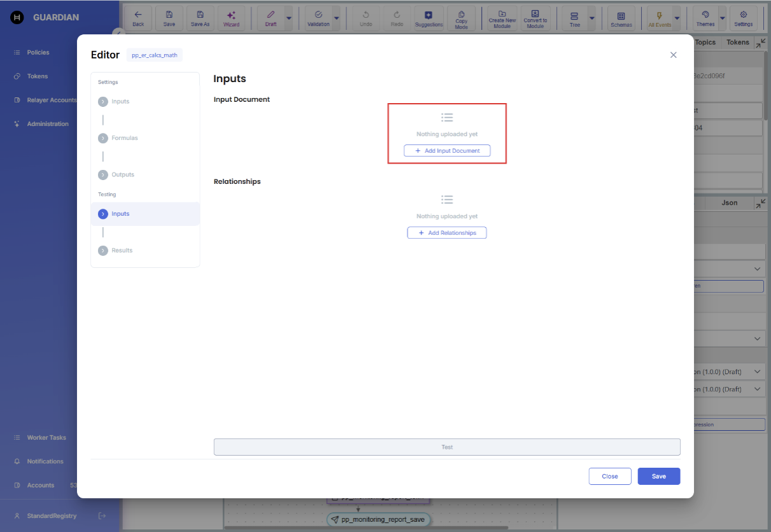771x532 pixels.
Task: Expand the Tree view dropdown arrow
Action: (x=592, y=18)
